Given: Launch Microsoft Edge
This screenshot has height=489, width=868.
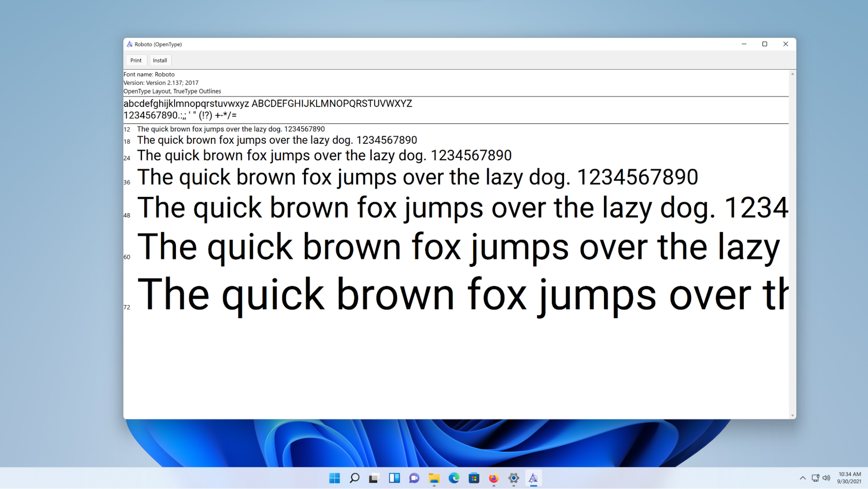Looking at the screenshot, I should pos(454,478).
